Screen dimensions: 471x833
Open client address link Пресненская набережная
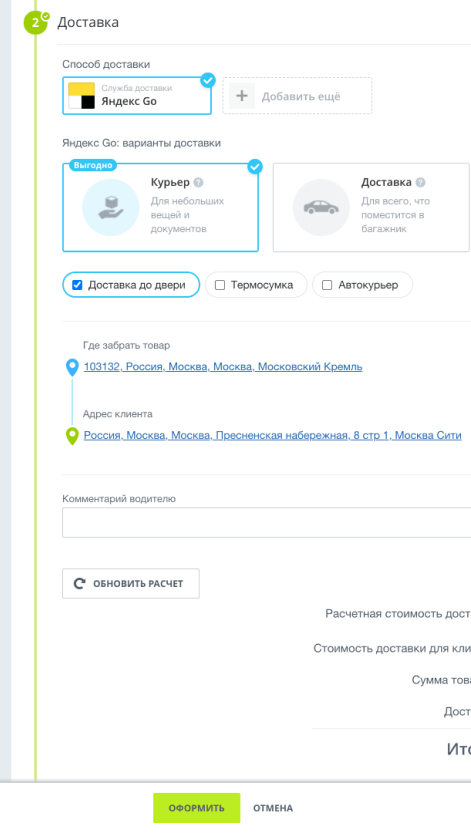pos(272,436)
